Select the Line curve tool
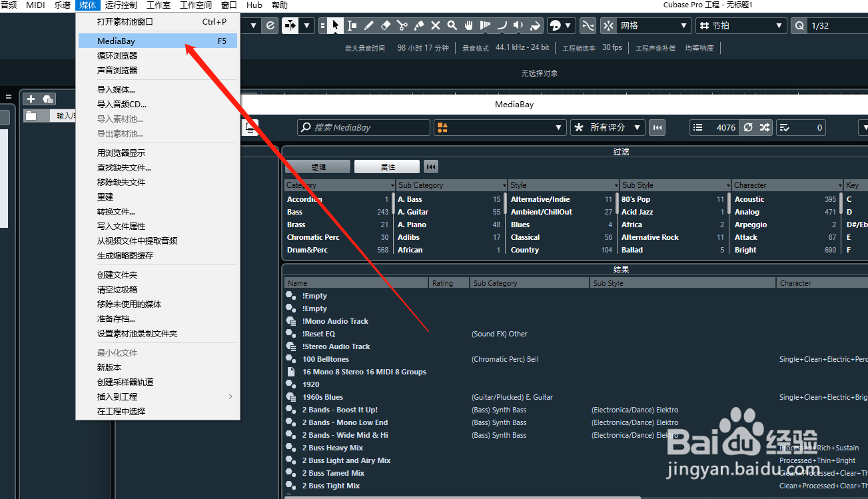Viewport: 868px width, 499px height. point(502,26)
